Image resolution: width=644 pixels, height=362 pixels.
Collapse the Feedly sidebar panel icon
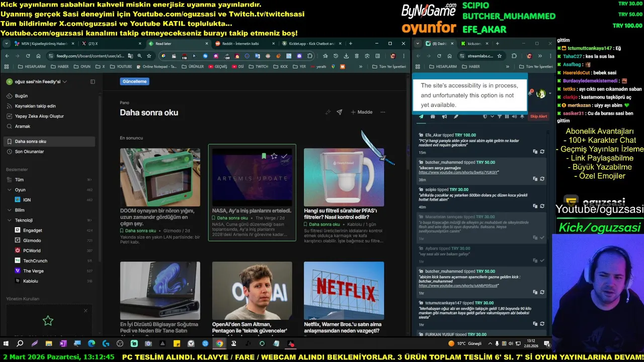93,81
